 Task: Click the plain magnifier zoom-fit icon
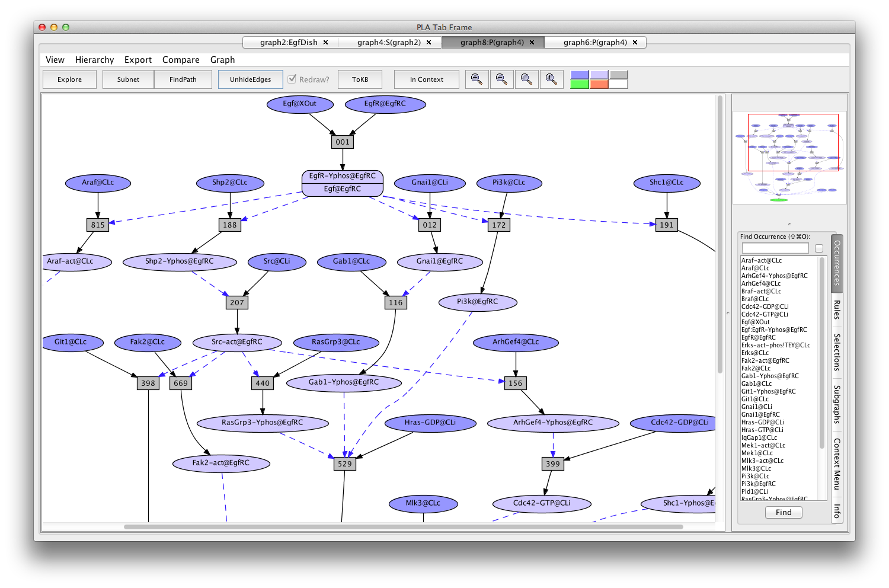(526, 79)
